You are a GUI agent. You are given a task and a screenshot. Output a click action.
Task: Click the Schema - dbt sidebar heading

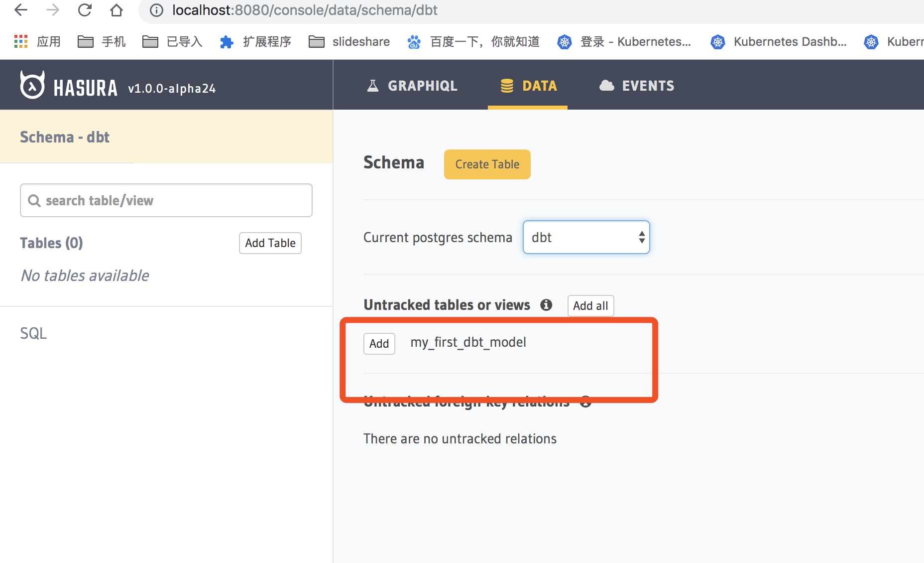(65, 137)
